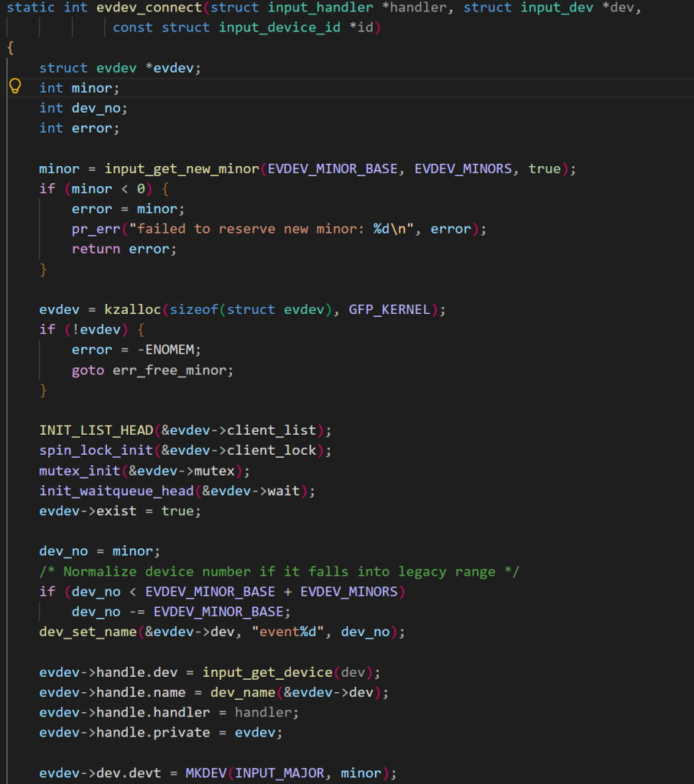Click 'error = minor;' assignment
Image resolution: width=694 pixels, height=784 pixels.
(128, 209)
